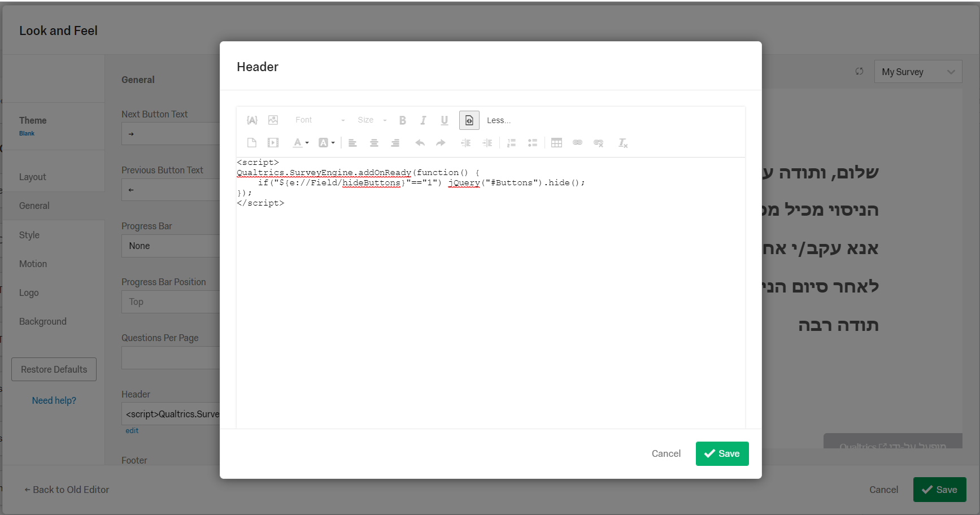Toggle the Source code view icon

[x=469, y=120]
